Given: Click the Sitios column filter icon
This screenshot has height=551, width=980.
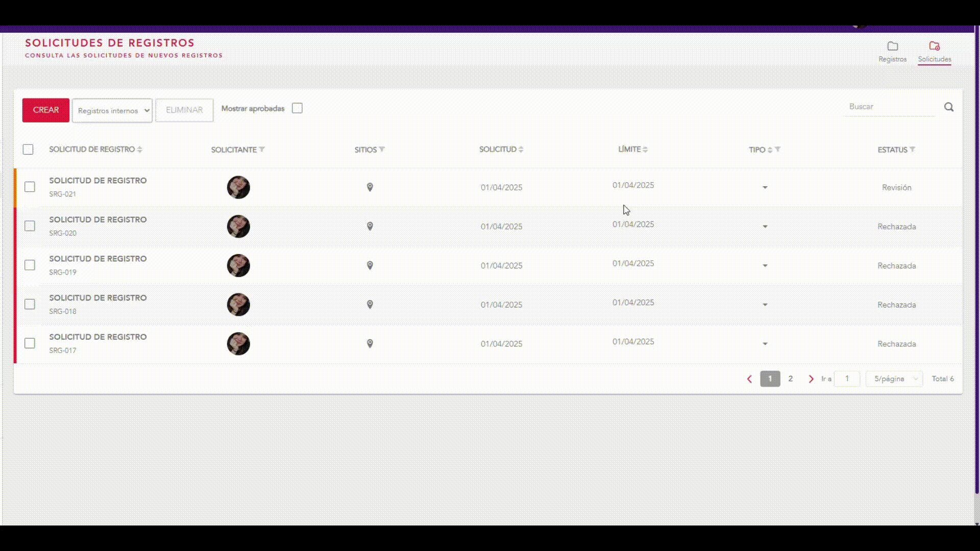Looking at the screenshot, I should coord(382,149).
